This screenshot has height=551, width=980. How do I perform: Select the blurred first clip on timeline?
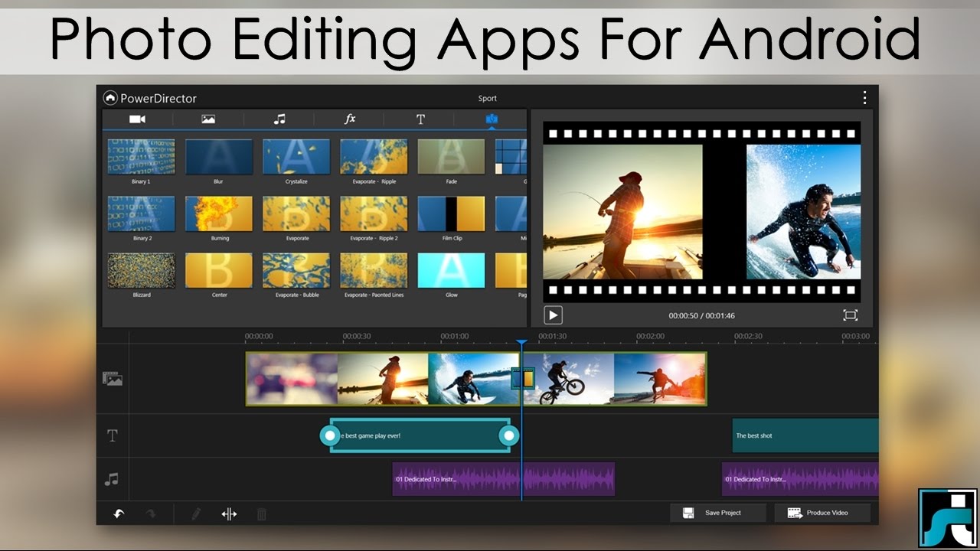point(292,378)
